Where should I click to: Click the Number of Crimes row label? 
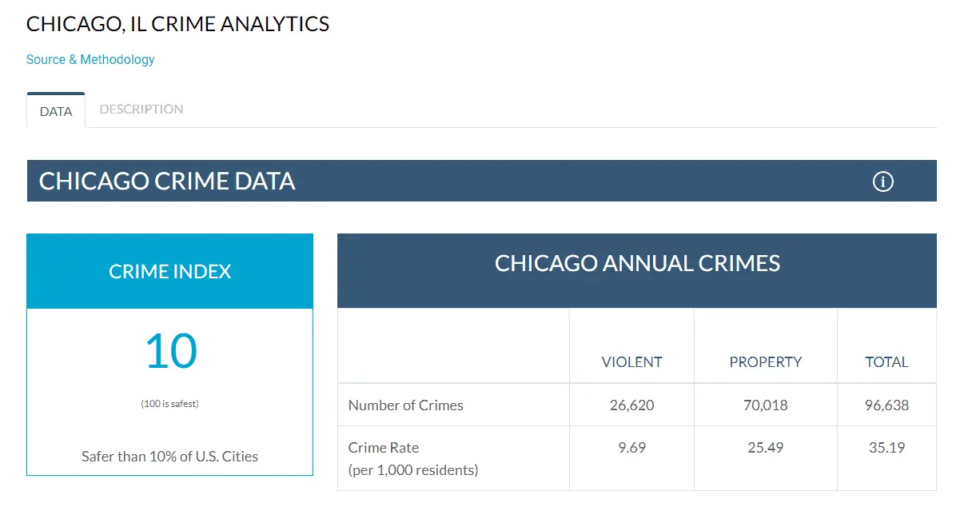coord(405,405)
